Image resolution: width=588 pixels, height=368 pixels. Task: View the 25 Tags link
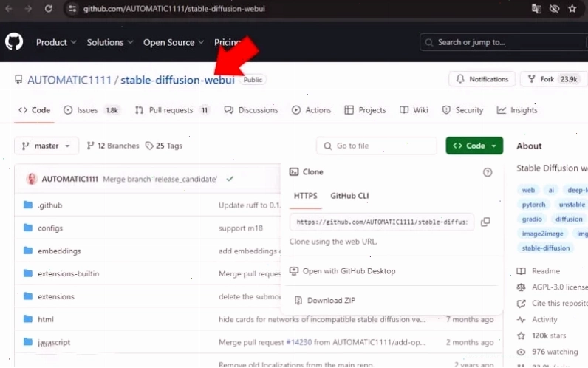164,146
